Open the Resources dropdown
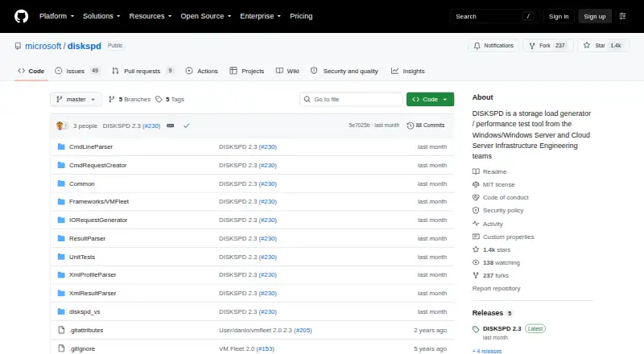644x354 pixels. pos(151,16)
